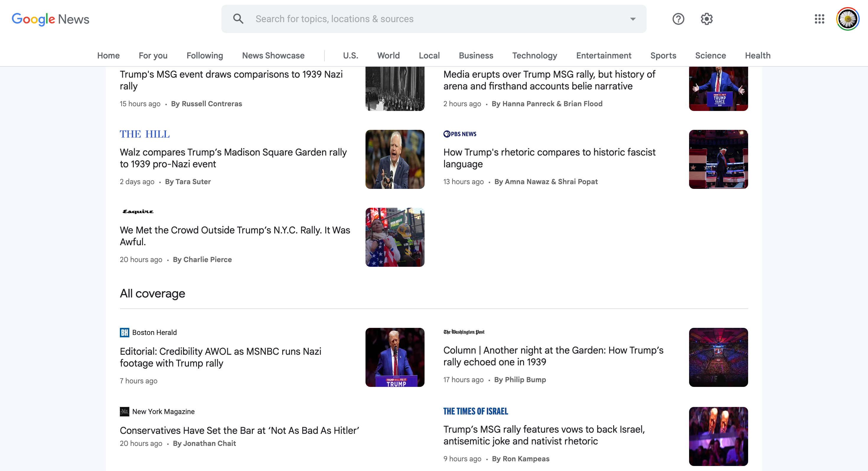Click the Esquire crowd photo thumbnail
Viewport: 868px width, 471px height.
pos(394,237)
